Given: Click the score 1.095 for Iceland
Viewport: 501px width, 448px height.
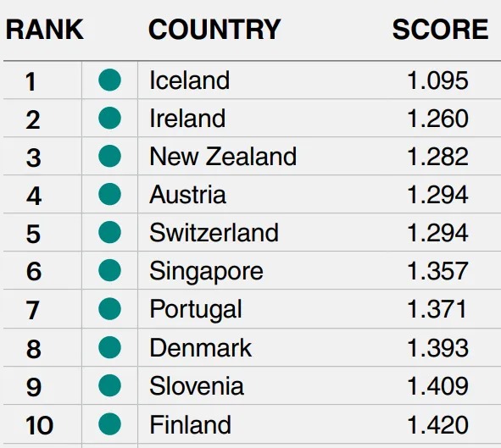Looking at the screenshot, I should coord(437,80).
